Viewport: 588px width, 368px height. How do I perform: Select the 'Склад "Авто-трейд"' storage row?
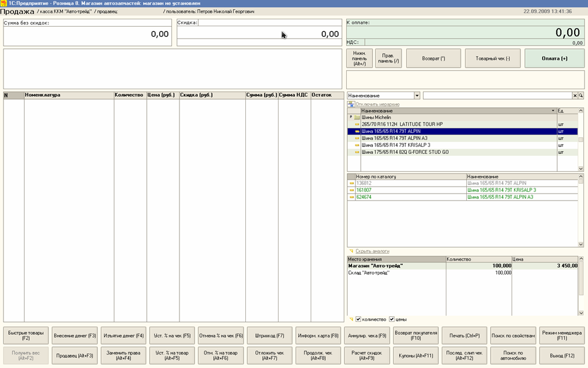tap(462, 273)
